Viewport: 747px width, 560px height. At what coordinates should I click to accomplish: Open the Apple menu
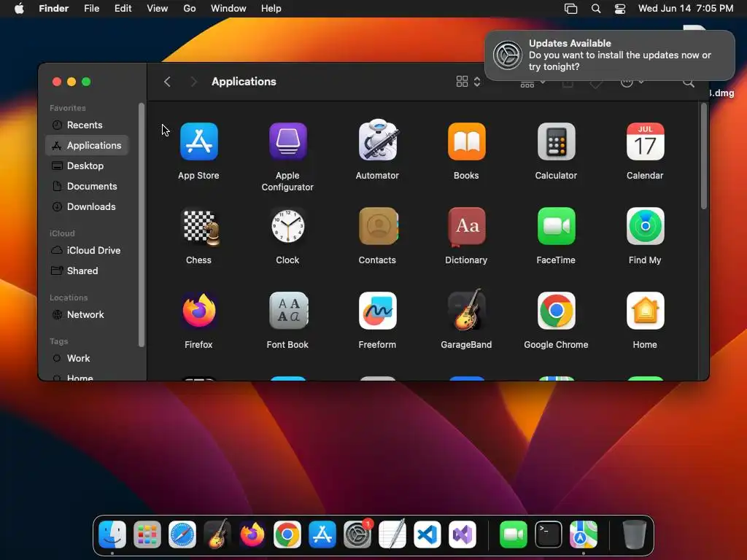pyautogui.click(x=19, y=9)
